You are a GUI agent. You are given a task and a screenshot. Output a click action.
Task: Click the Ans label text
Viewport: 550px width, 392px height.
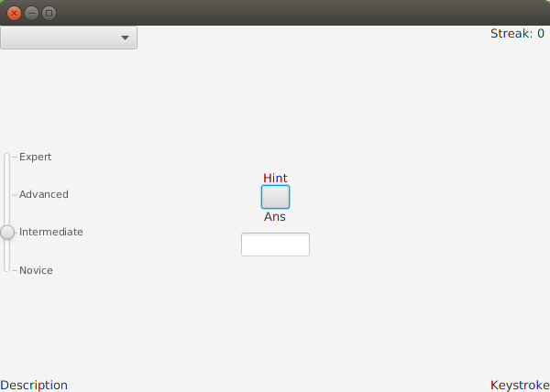275,217
